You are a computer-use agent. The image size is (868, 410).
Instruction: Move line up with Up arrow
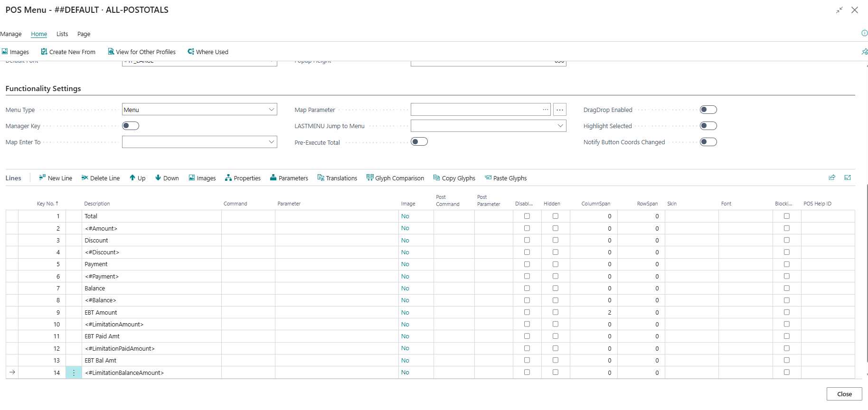[x=132, y=178]
